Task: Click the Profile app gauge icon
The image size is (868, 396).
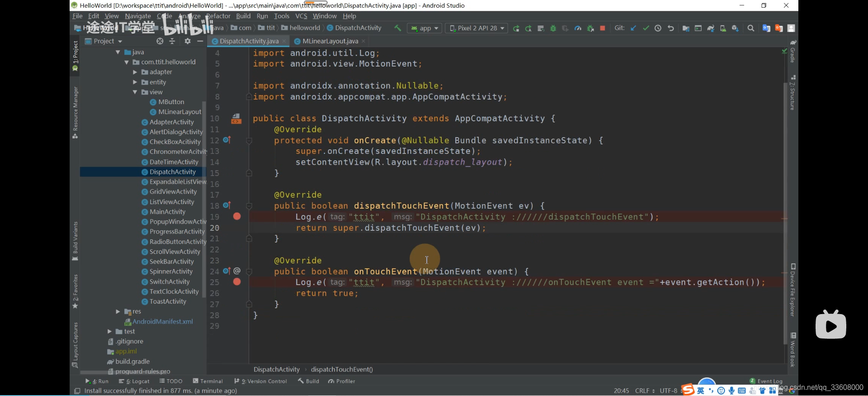Action: click(578, 29)
